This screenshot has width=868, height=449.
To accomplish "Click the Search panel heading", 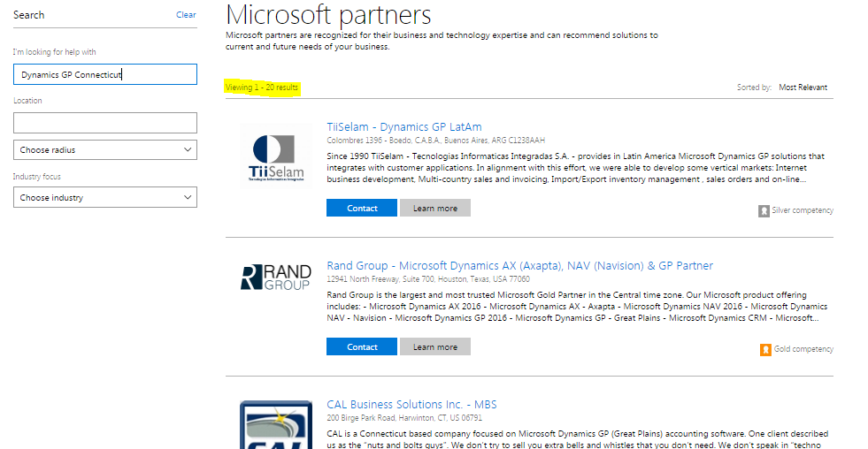I will click(29, 15).
